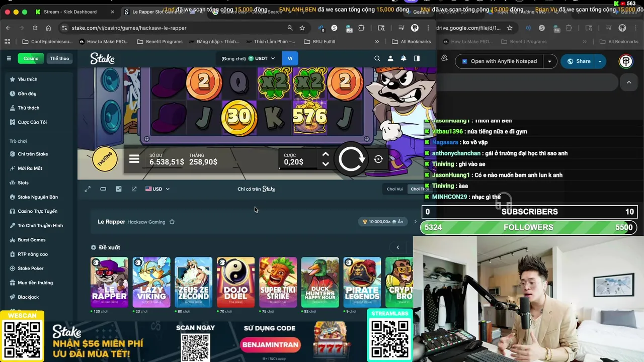This screenshot has height=362, width=644.
Task: Bookmark the Stake page with star
Action: tap(302, 28)
